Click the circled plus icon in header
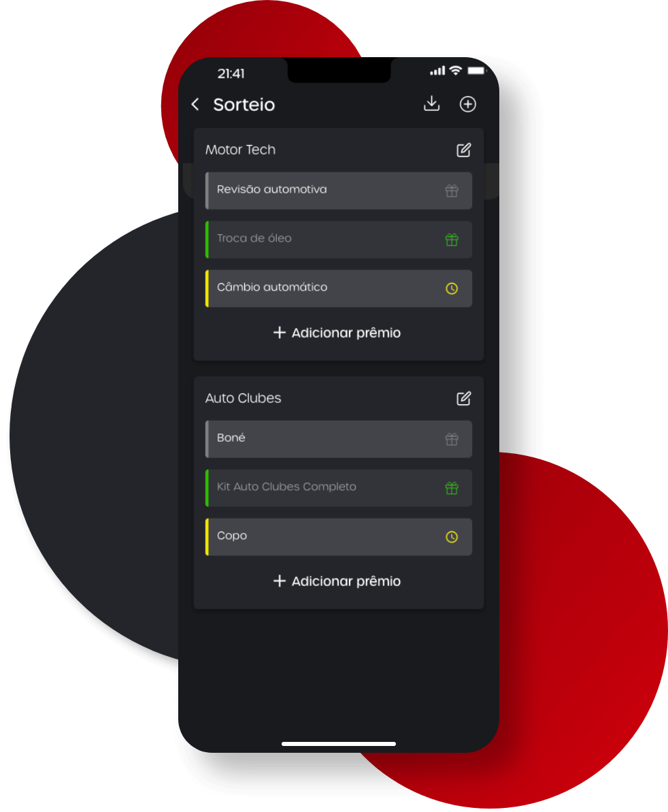The width and height of the screenshot is (668, 812). point(468,104)
